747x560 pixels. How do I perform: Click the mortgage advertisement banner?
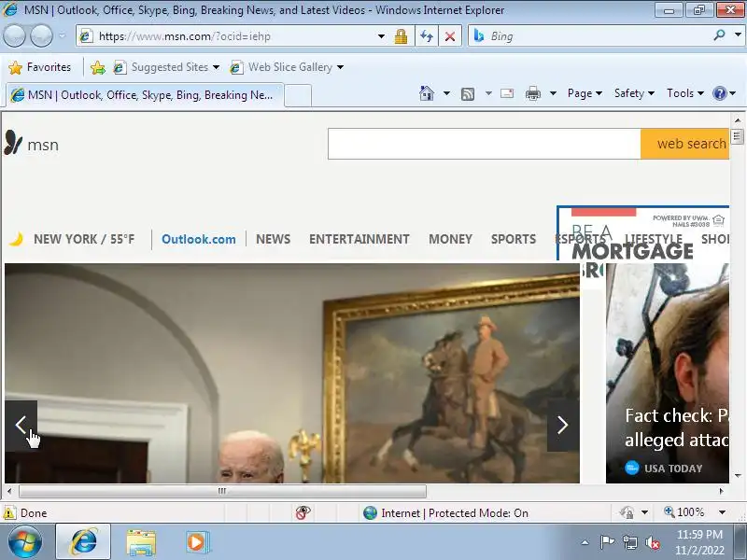coord(643,233)
